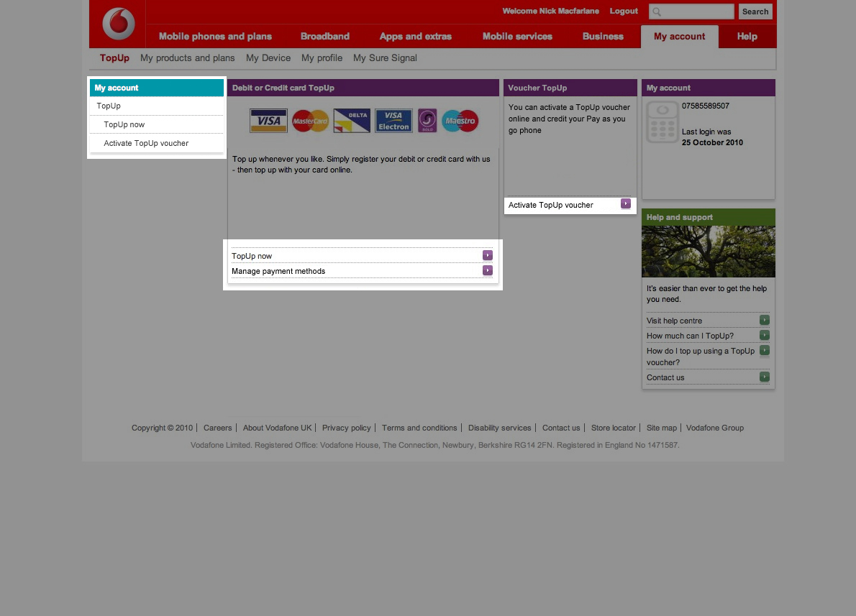This screenshot has width=856, height=616.
Task: Click the Vodafone logo icon
Action: tap(118, 24)
